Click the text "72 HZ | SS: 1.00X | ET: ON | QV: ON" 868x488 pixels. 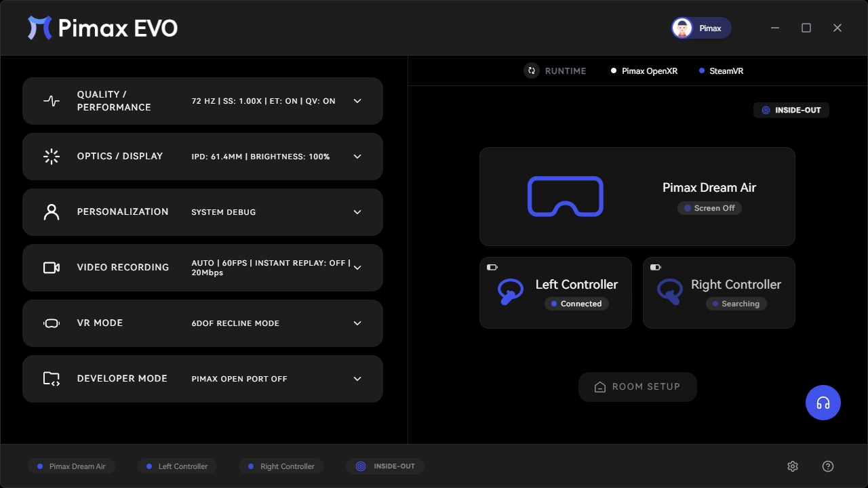pos(263,101)
